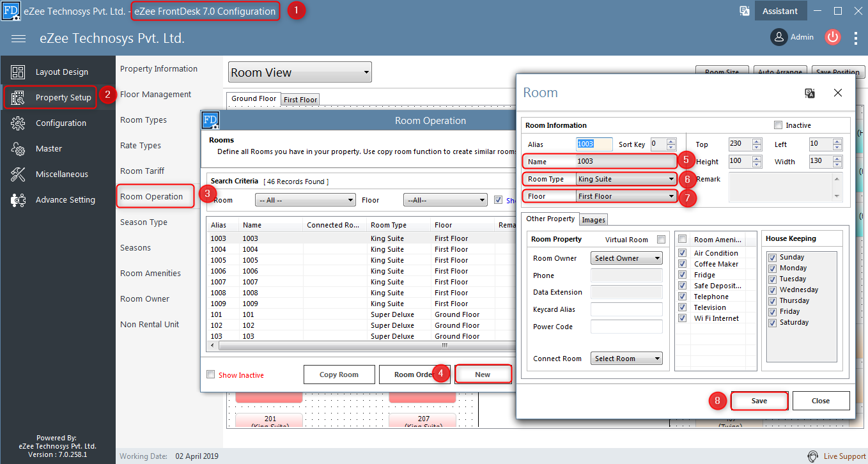Viewport: 868px width, 464px height.
Task: Open the hamburger menu icon
Action: [x=19, y=39]
